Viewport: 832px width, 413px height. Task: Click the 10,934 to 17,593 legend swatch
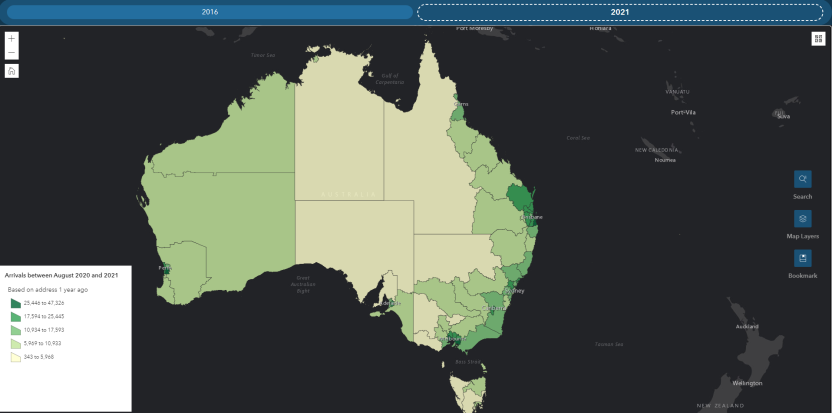(15, 330)
